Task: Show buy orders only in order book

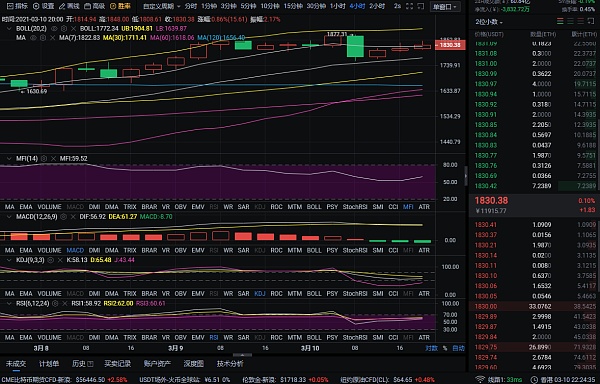Action: 571,21
